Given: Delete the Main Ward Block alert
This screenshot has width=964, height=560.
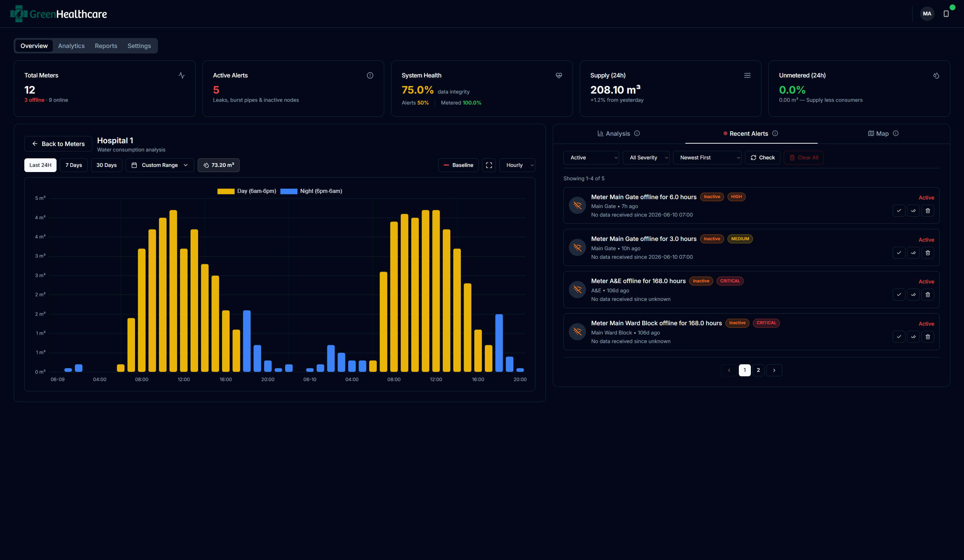Looking at the screenshot, I should pyautogui.click(x=928, y=337).
